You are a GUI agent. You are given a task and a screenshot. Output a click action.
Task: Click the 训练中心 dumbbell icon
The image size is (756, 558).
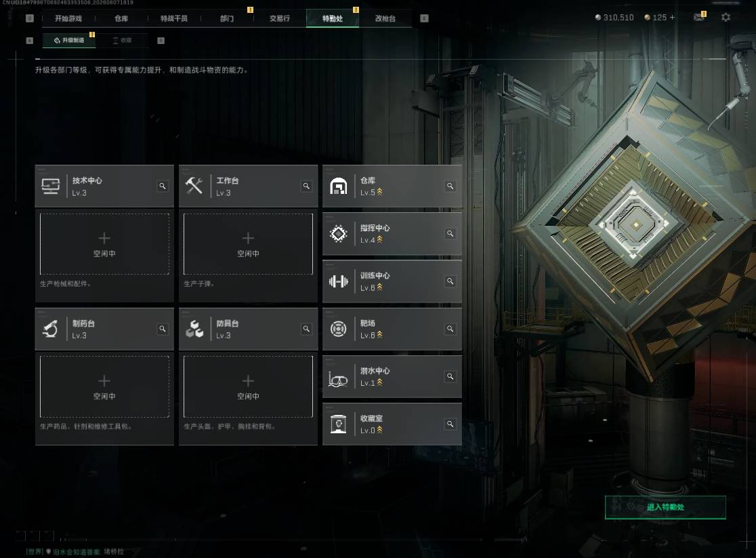[x=339, y=281]
